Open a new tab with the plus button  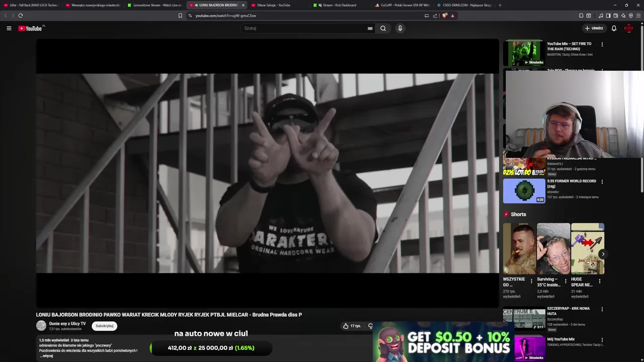pos(500,5)
